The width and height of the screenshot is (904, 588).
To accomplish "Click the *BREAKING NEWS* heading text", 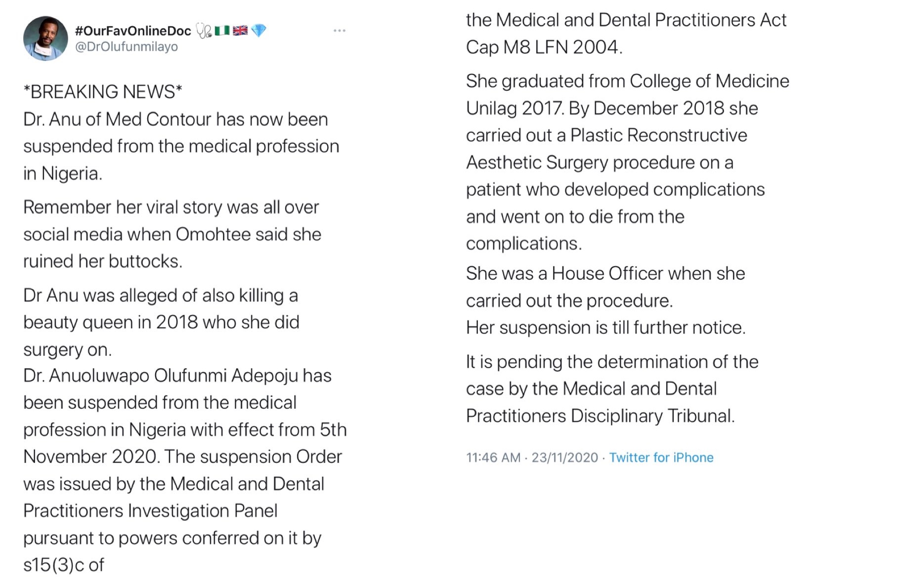I will point(103,92).
